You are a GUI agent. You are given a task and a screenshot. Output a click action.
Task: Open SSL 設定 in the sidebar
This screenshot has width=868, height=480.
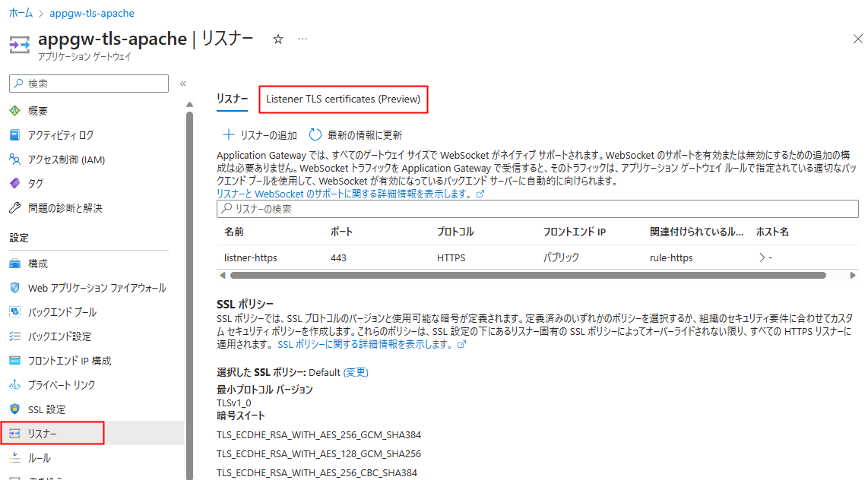click(x=46, y=409)
